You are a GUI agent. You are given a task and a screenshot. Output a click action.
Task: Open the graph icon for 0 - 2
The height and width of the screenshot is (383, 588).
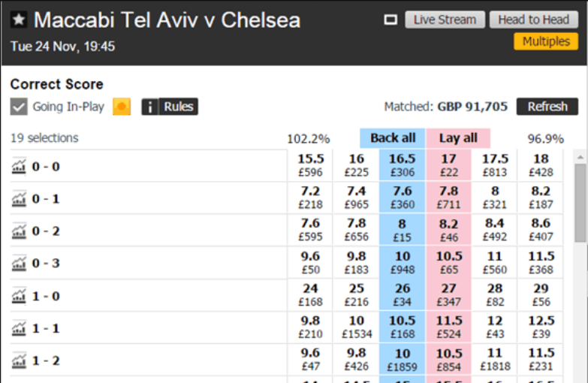coord(19,231)
